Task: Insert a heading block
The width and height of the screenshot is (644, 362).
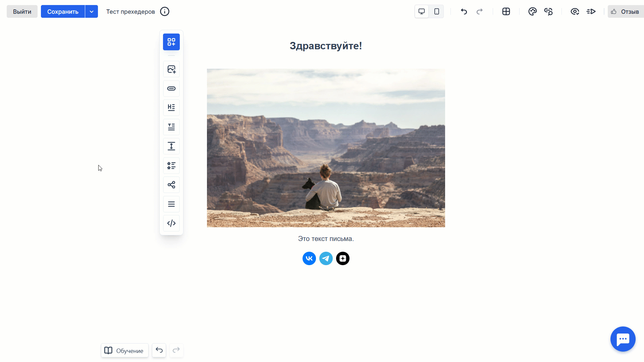Action: pos(171,107)
